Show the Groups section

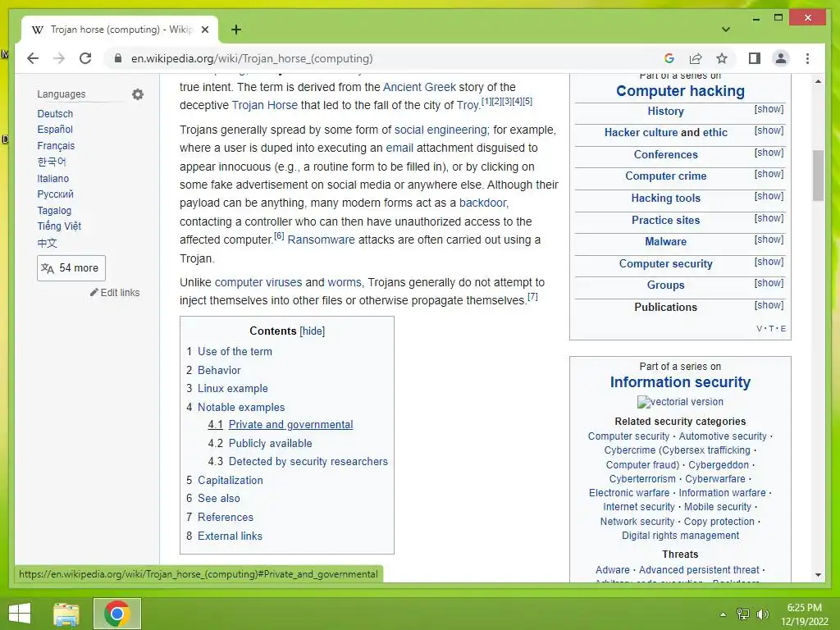coord(769,283)
